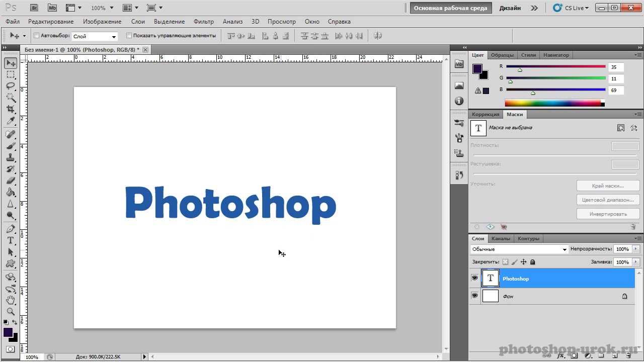The width and height of the screenshot is (644, 362).
Task: Open the CS Live dropdown
Action: pos(571,8)
